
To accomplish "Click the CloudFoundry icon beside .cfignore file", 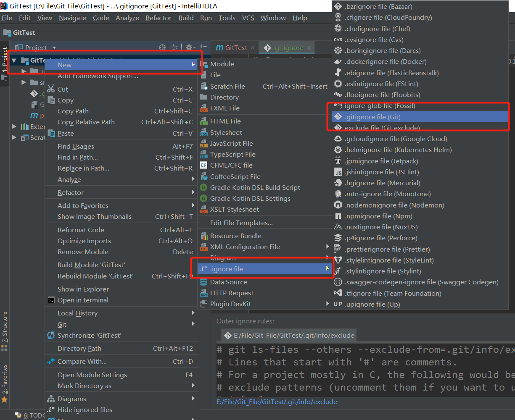I will (338, 18).
